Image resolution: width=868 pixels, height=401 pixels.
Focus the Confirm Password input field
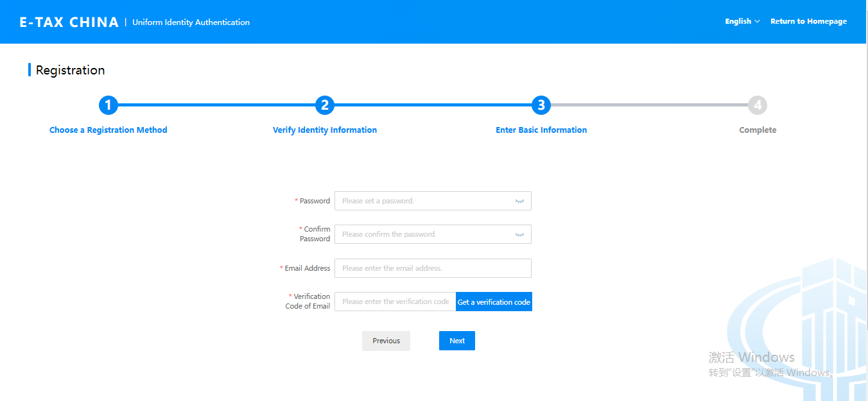pos(424,234)
